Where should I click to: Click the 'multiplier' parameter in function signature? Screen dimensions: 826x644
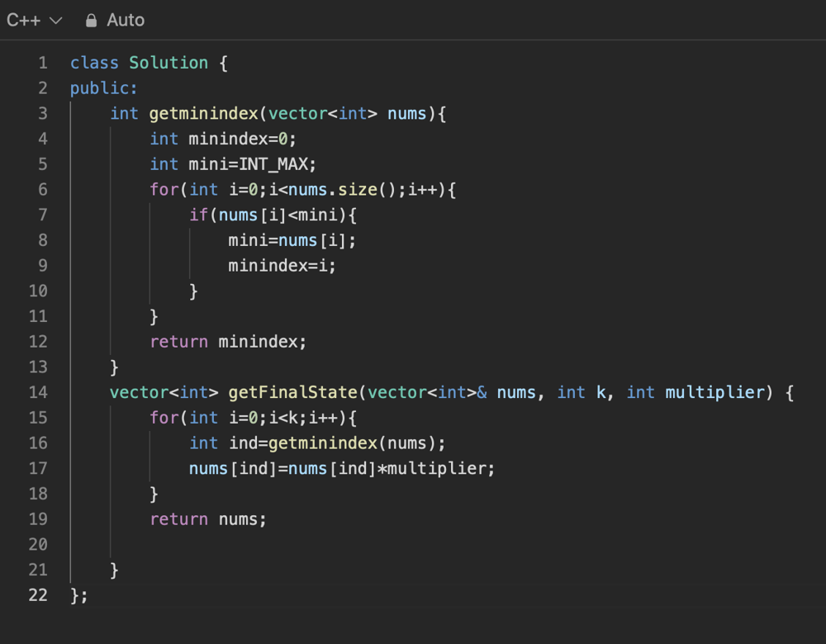(715, 392)
